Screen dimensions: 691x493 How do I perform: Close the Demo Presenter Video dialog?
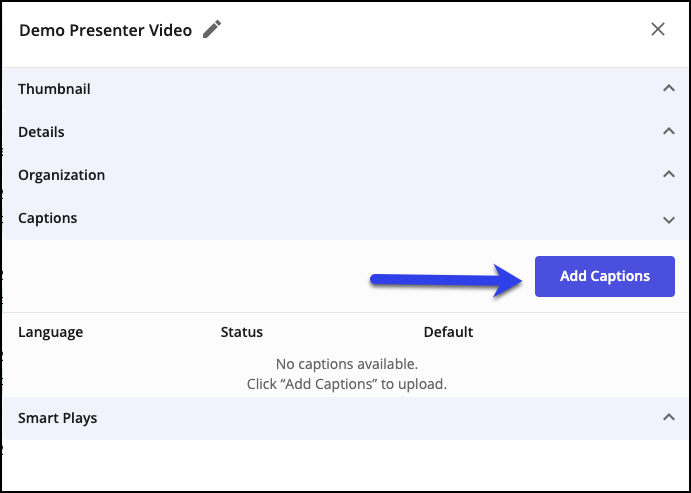(x=658, y=30)
